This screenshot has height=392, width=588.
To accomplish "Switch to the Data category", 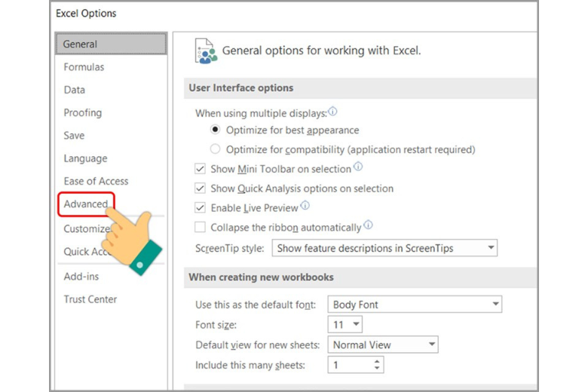I will 74,90.
